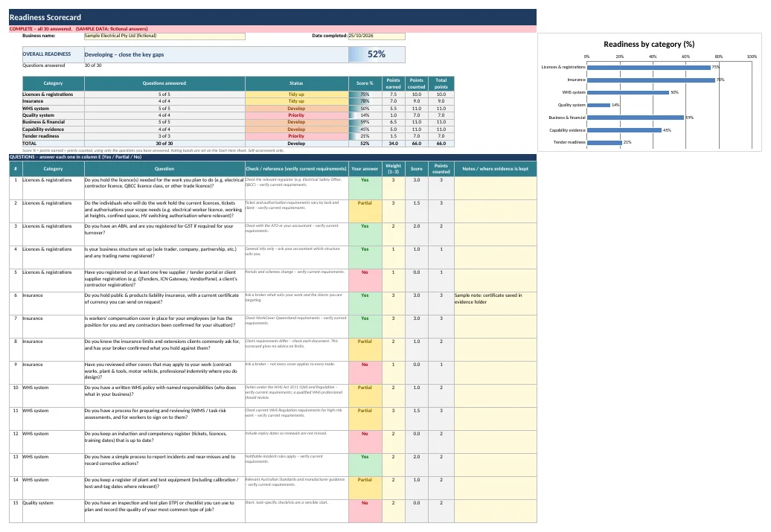The image size is (771, 532).
Task: Select the 'Partial' answer cell for question 8
Action: tap(365, 350)
